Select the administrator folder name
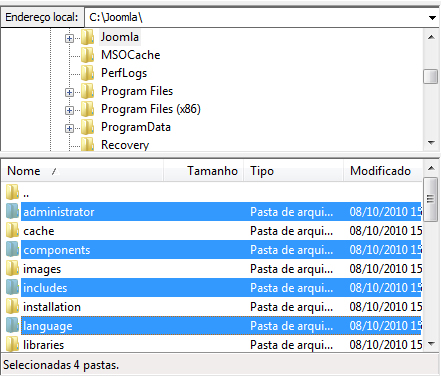The image size is (441, 376). (x=59, y=212)
